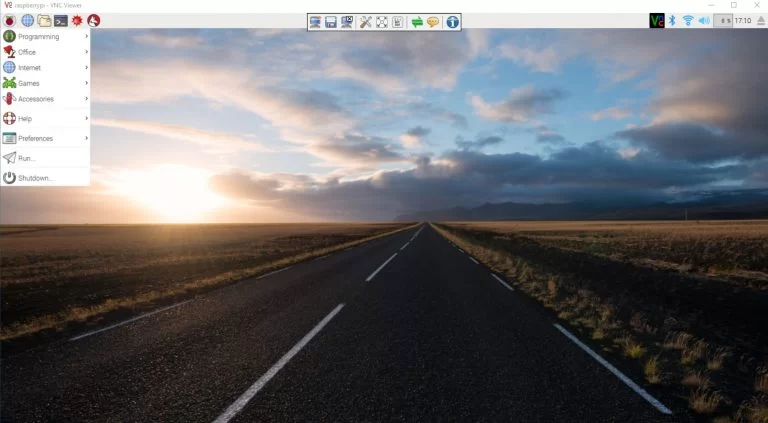Launch the File Manager from the taskbar
Viewport: 768px width, 423px height.
coord(44,20)
